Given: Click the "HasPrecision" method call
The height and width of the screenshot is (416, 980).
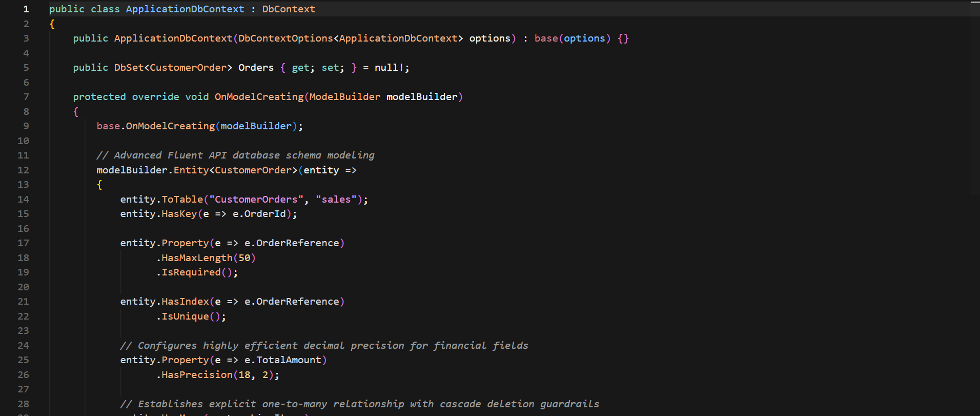Looking at the screenshot, I should coord(197,375).
